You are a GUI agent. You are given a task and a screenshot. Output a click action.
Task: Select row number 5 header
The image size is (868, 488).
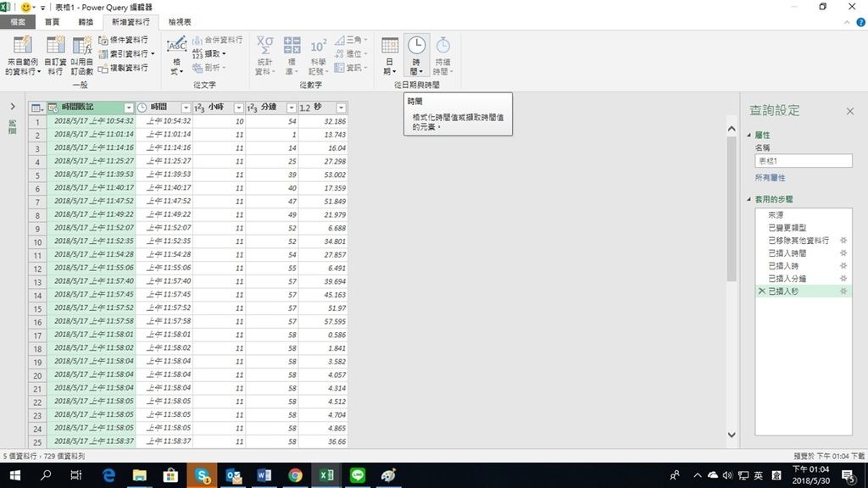(37, 175)
